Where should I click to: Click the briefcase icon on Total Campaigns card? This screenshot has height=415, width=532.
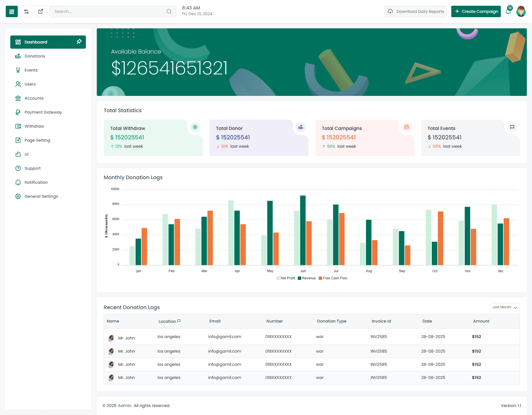(x=407, y=127)
